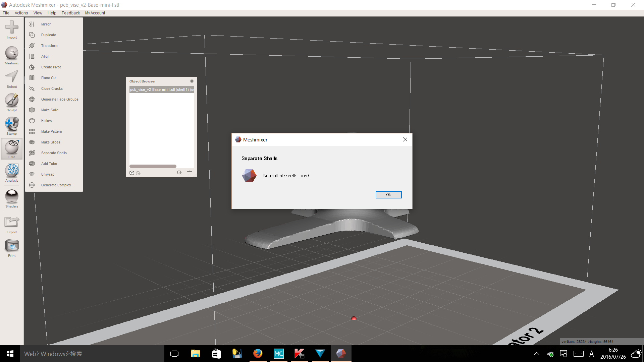Open the Actions menu
The width and height of the screenshot is (644, 362).
(21, 13)
